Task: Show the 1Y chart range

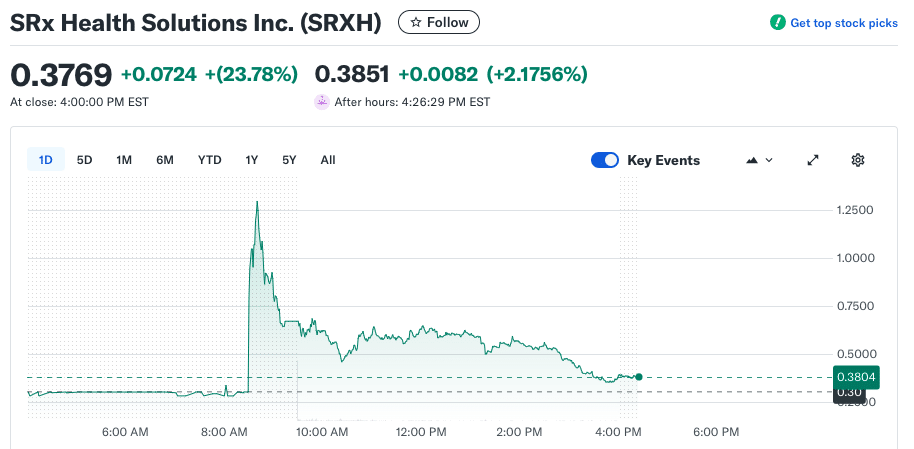Action: [x=252, y=160]
